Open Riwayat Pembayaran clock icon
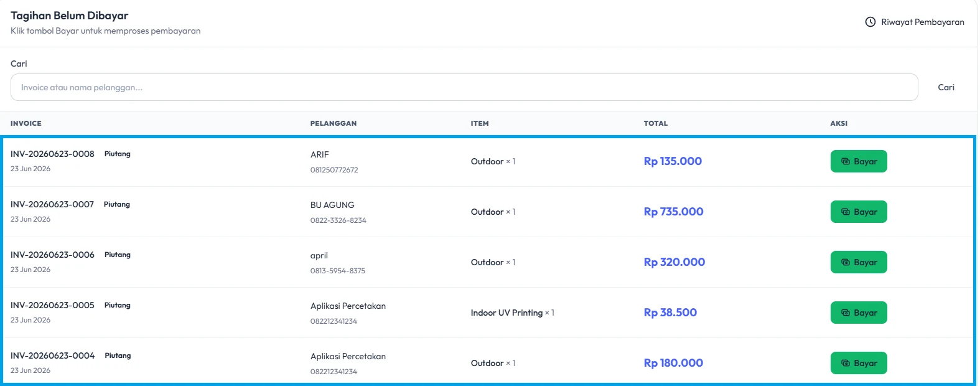This screenshot has width=980, height=386. [x=870, y=22]
